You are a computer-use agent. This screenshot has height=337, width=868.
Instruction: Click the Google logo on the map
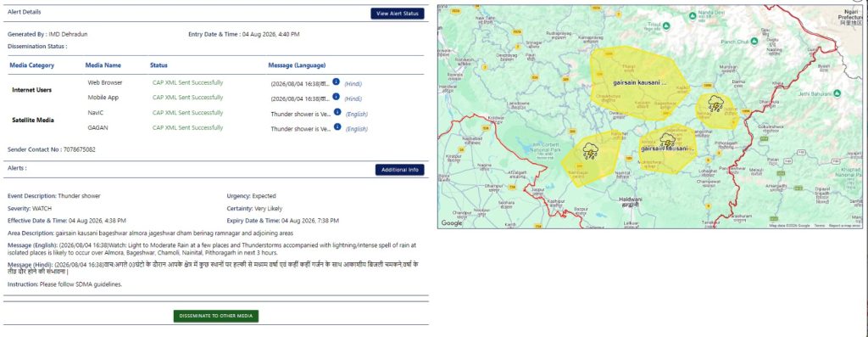452,222
